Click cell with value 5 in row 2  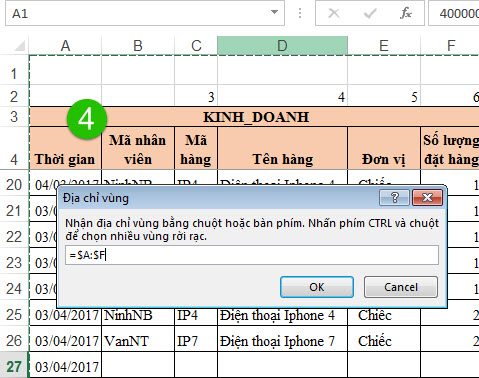[384, 96]
